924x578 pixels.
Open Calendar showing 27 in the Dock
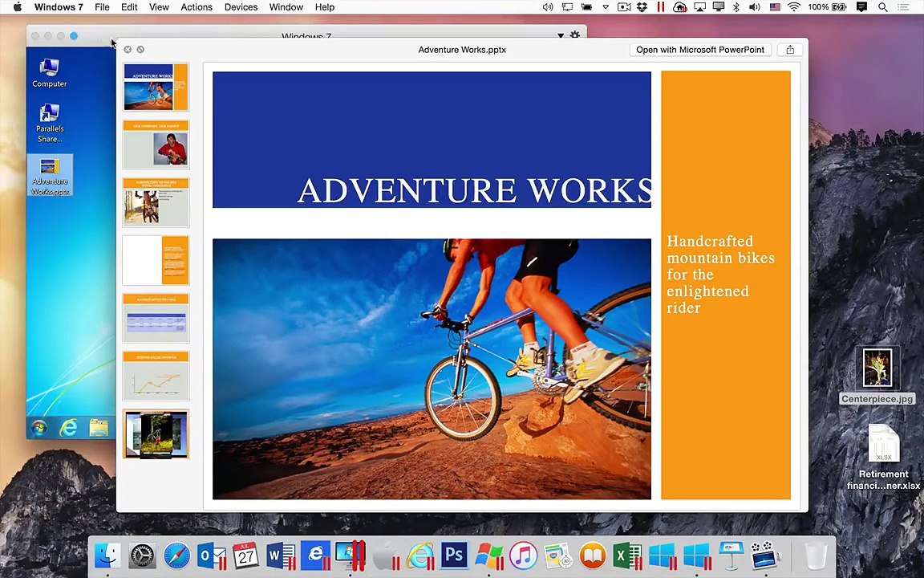[x=245, y=556]
